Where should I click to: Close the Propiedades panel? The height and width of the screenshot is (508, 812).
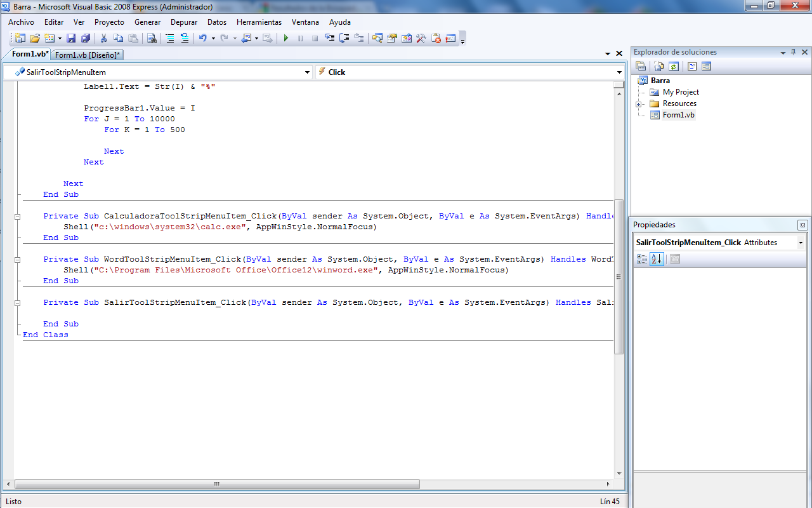coord(802,225)
